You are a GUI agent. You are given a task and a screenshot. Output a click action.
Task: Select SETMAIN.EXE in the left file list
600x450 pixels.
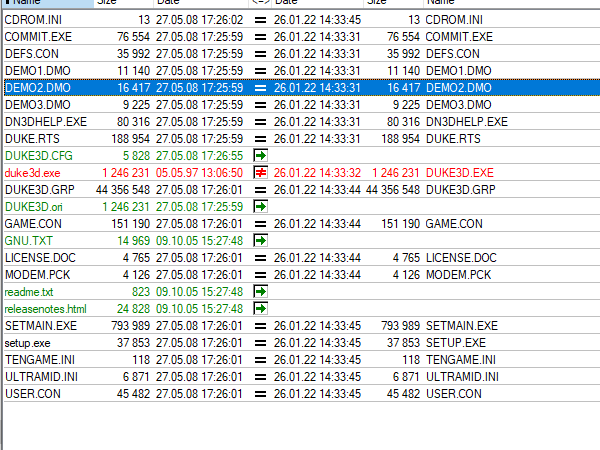tap(41, 326)
